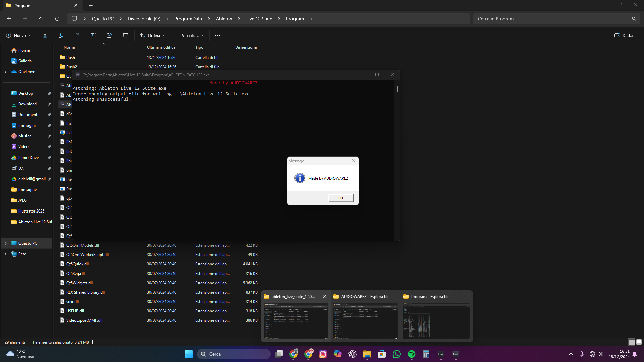The width and height of the screenshot is (644, 362).
Task: Open the Visualizza view dropdown
Action: (189, 35)
